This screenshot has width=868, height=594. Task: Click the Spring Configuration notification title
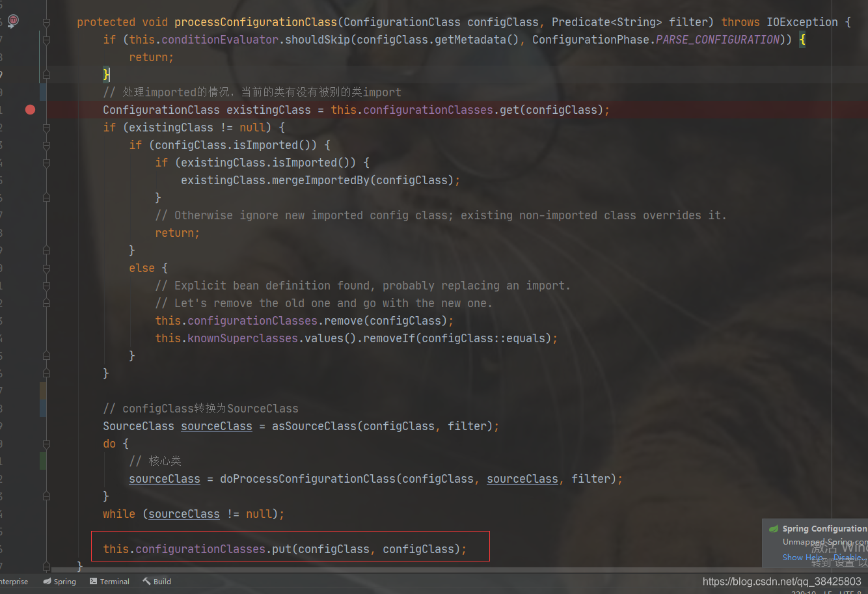tap(824, 529)
